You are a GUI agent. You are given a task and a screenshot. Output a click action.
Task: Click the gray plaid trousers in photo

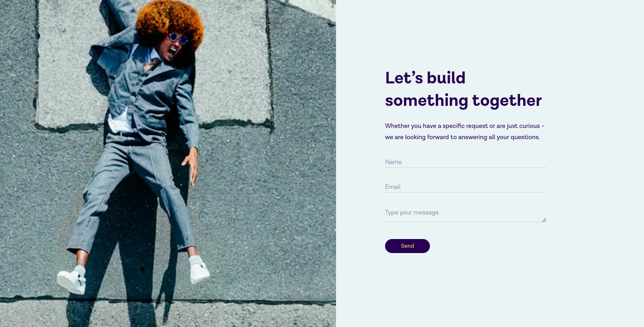click(133, 196)
